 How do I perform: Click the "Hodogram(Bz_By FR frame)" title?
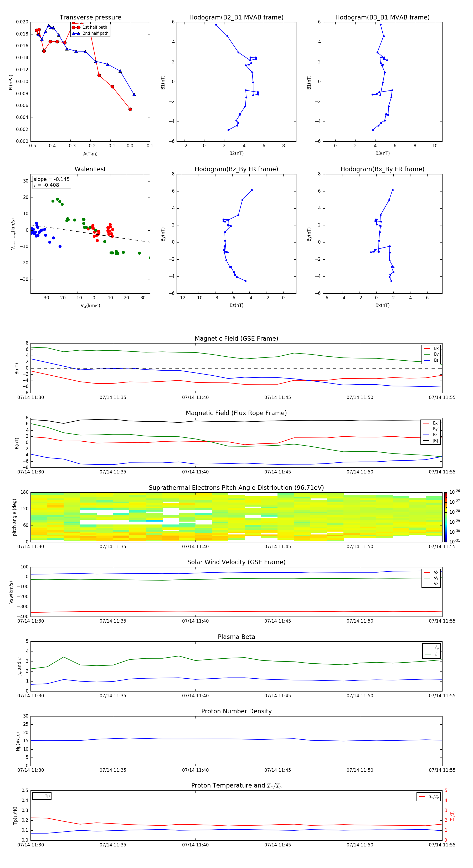236,169
